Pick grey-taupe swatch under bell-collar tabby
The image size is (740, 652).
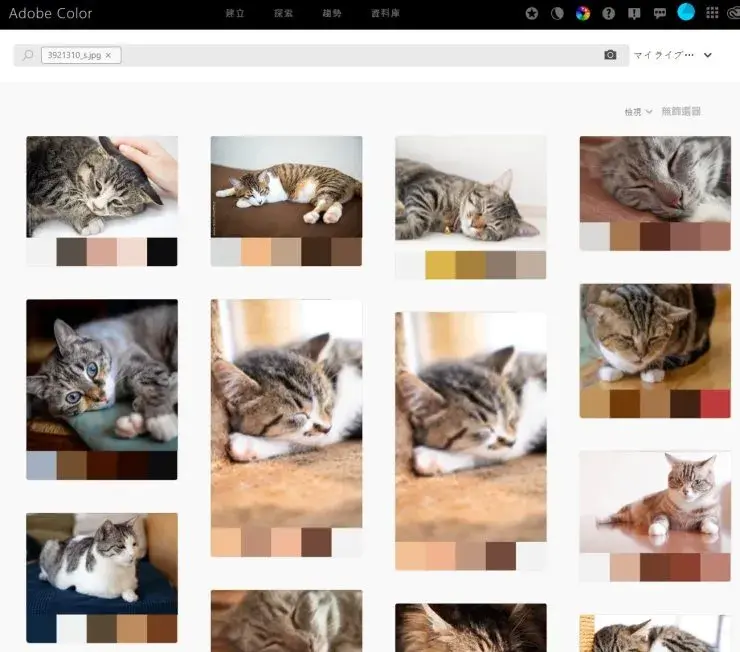tap(501, 265)
